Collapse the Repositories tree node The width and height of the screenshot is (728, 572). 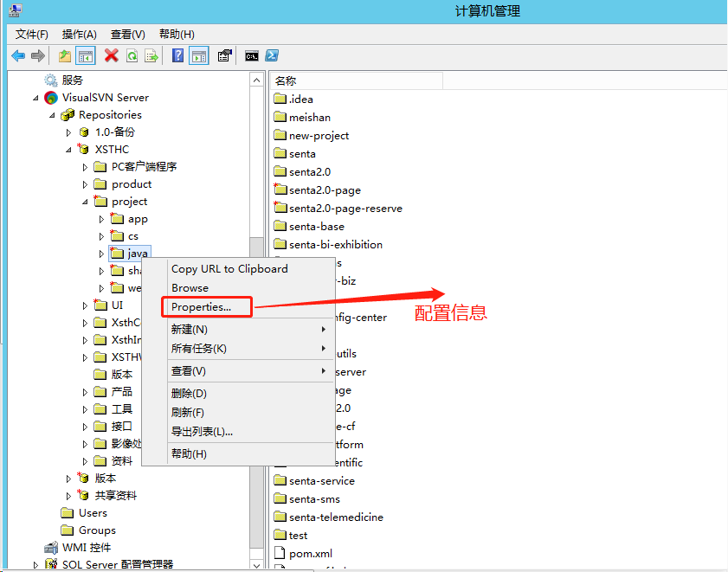point(52,115)
